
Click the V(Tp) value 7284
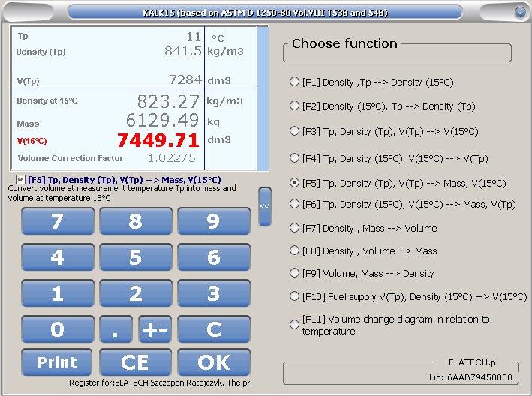click(185, 79)
